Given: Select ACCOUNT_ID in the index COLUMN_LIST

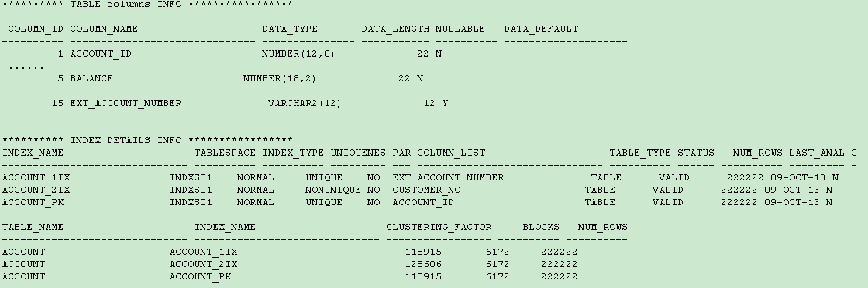Looking at the screenshot, I should coord(423,202).
